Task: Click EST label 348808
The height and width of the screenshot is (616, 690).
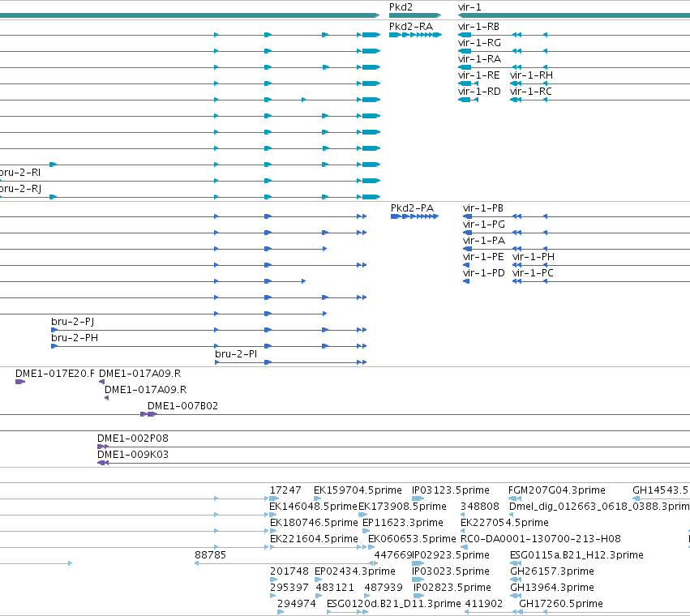Action: click(480, 507)
